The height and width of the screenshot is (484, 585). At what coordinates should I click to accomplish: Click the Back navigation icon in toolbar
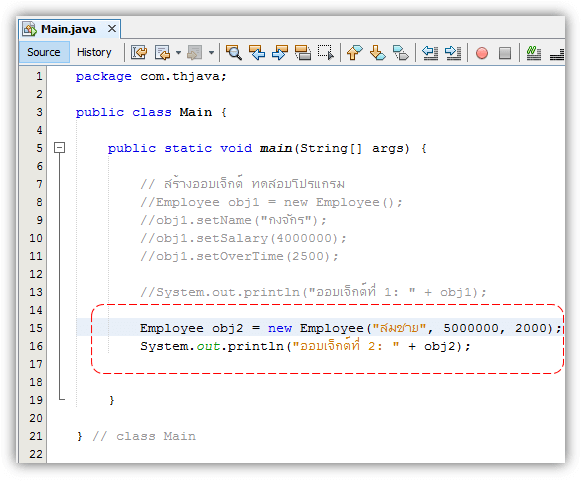tap(163, 52)
